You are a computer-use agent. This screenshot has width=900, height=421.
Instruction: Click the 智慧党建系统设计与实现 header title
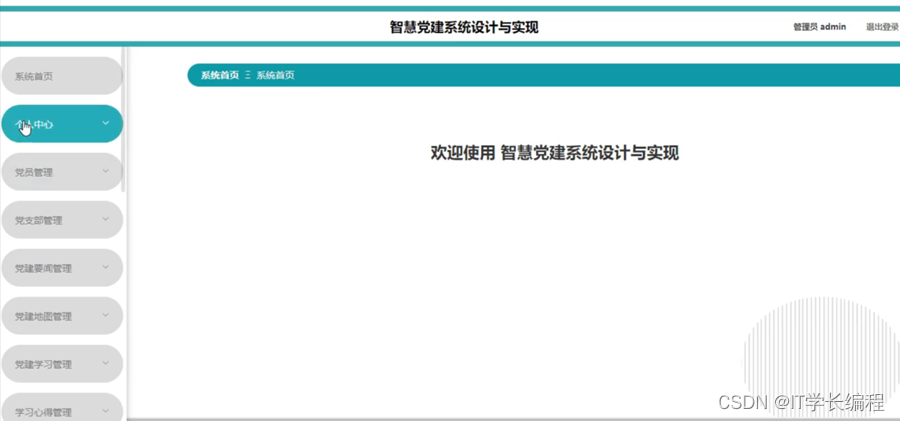pyautogui.click(x=464, y=28)
